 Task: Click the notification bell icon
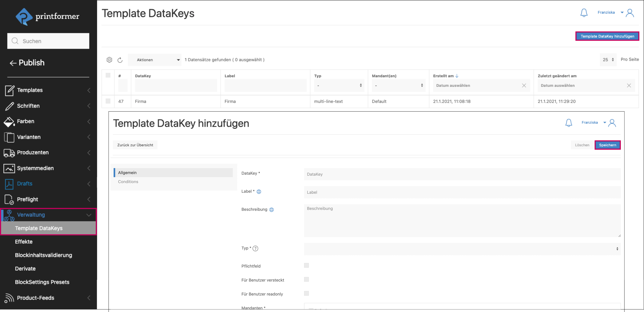point(584,12)
